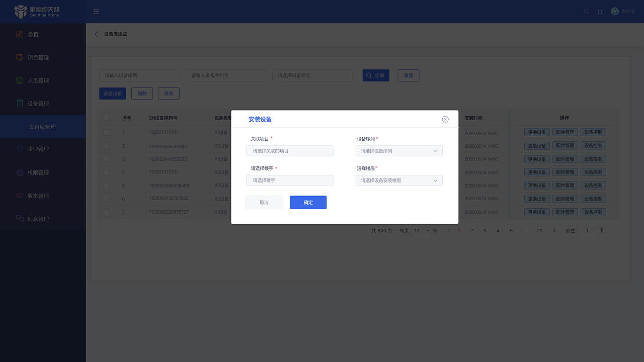Open 人员管理 in the sidebar menu
This screenshot has width=644, height=362.
(x=43, y=80)
